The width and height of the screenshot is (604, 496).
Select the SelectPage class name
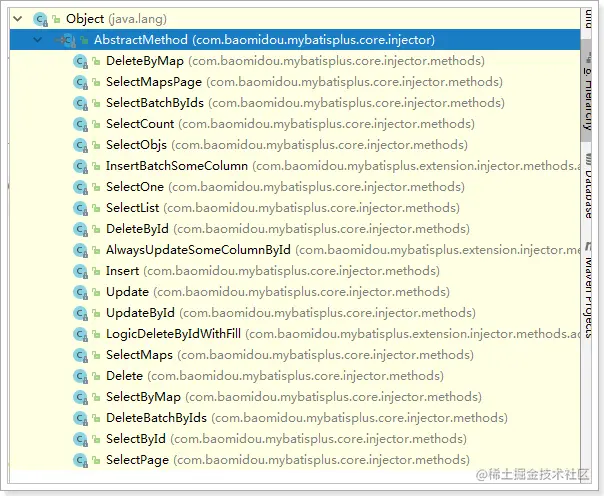point(137,460)
